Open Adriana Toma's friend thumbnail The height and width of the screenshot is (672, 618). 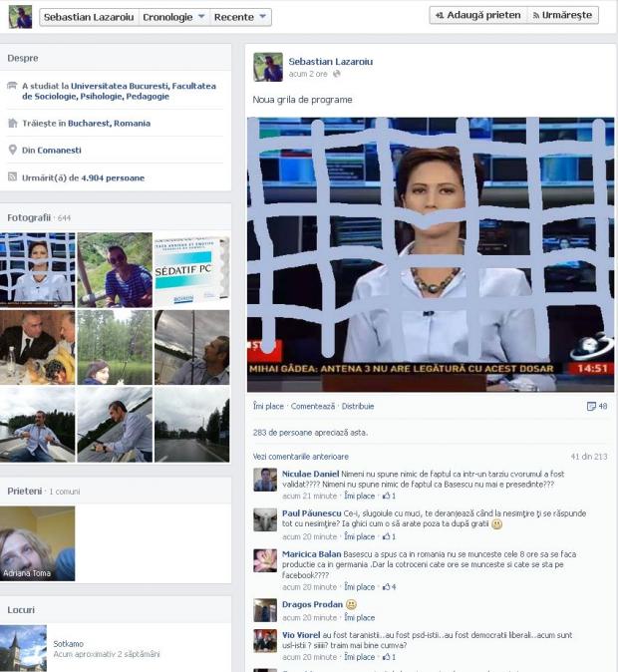click(x=37, y=543)
